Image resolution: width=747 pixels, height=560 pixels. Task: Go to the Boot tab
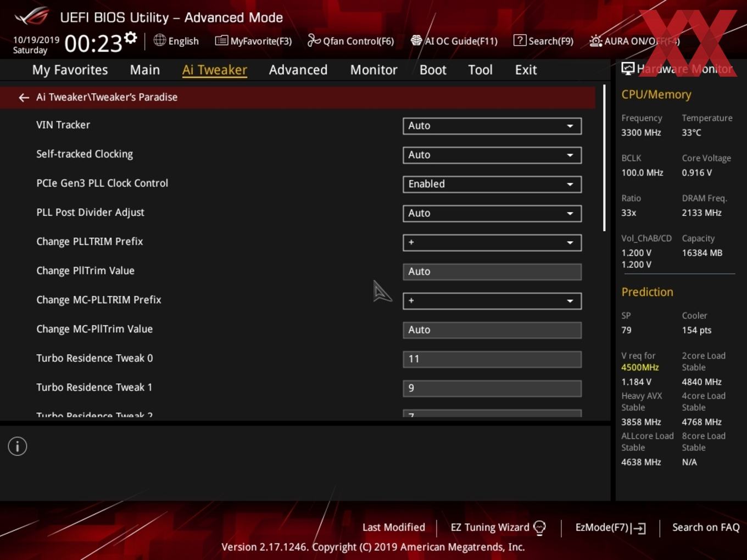(433, 70)
